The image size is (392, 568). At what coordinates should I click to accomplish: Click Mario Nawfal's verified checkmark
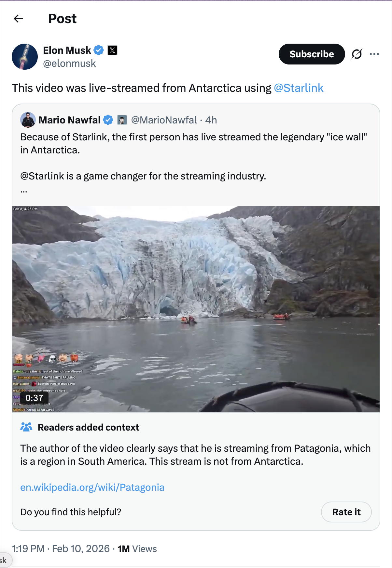pyautogui.click(x=107, y=120)
